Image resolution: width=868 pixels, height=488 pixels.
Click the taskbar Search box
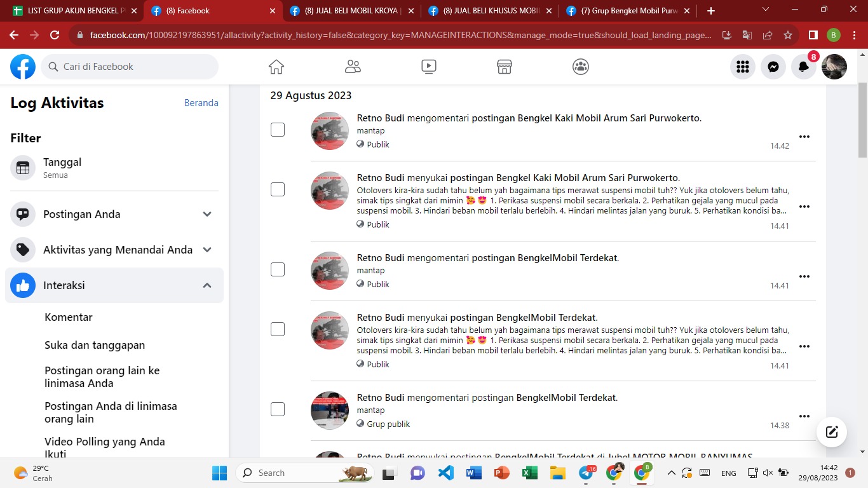click(x=305, y=473)
